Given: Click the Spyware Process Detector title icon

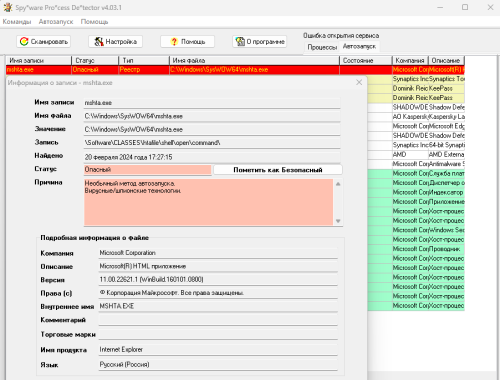Looking at the screenshot, I should click(7, 7).
